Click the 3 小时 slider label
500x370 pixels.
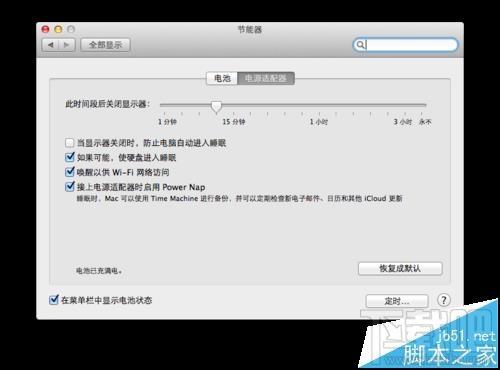pyautogui.click(x=403, y=122)
